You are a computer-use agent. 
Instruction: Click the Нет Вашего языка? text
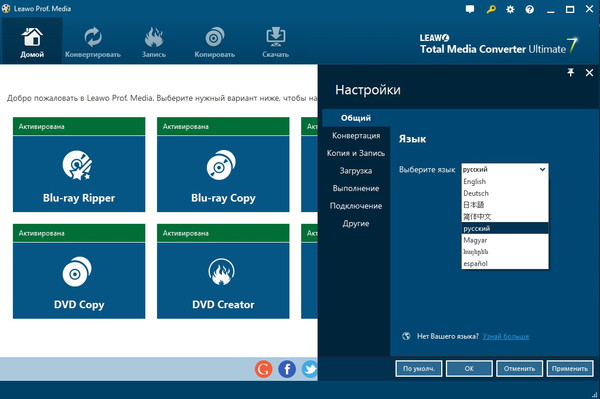coord(448,336)
